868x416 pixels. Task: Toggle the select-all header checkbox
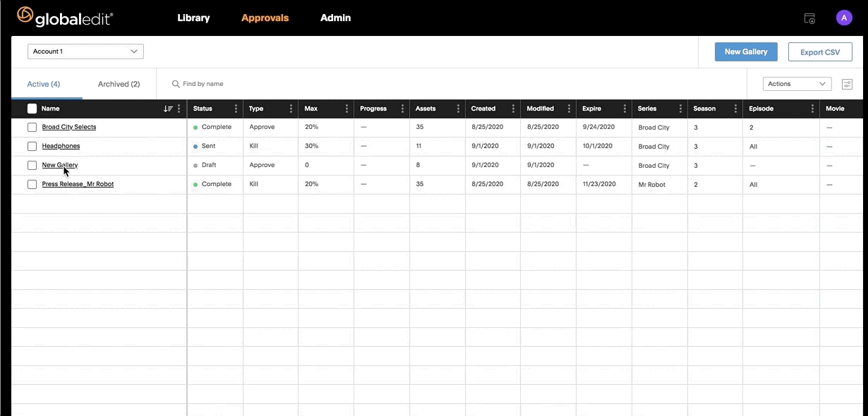(x=32, y=109)
